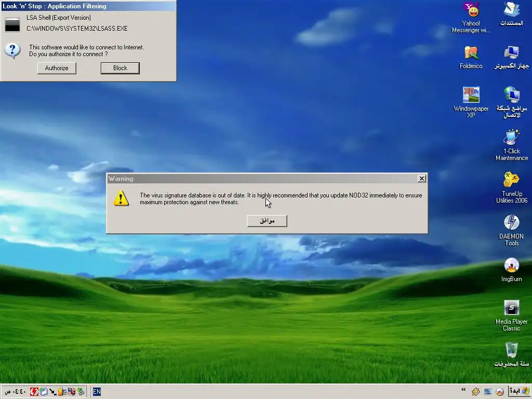The height and width of the screenshot is (399, 532).
Task: Launch TuneUp Utilities 2006 shortcut
Action: click(x=512, y=187)
